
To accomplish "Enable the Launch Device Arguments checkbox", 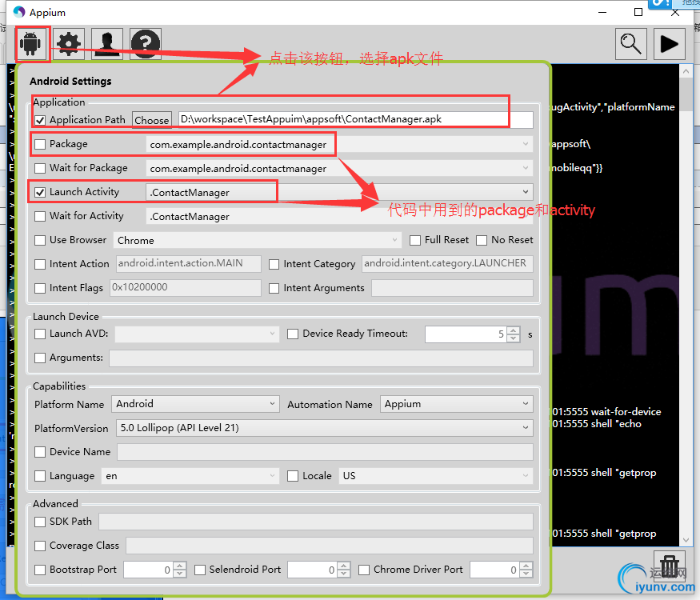I will (x=40, y=358).
